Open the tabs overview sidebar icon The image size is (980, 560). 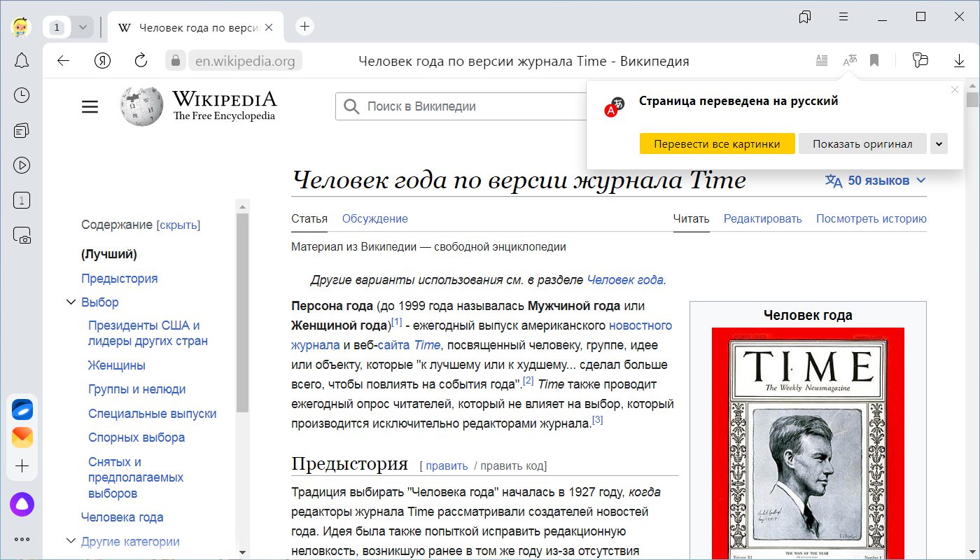click(x=22, y=130)
